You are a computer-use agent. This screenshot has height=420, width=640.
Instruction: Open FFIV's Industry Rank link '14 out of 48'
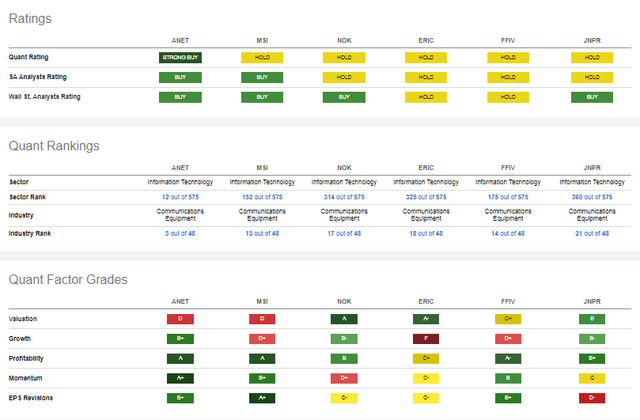[x=508, y=233]
